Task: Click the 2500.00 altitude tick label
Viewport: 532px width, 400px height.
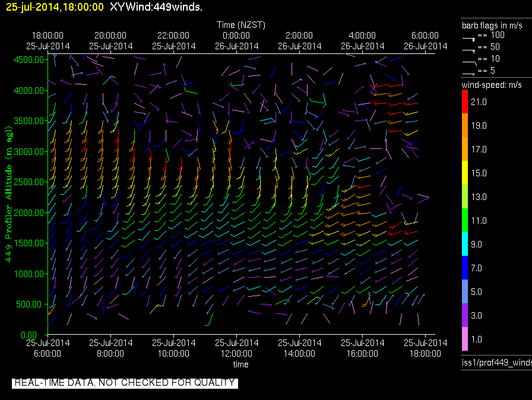Action: (29, 182)
